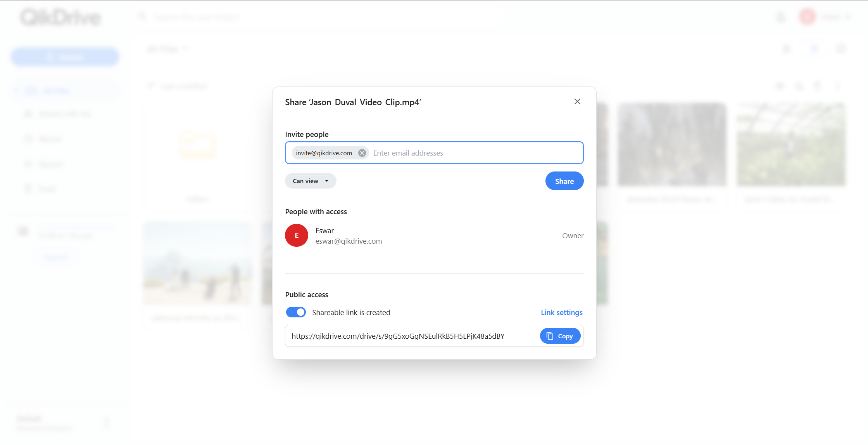Open the user profile avatar top right

click(x=808, y=17)
